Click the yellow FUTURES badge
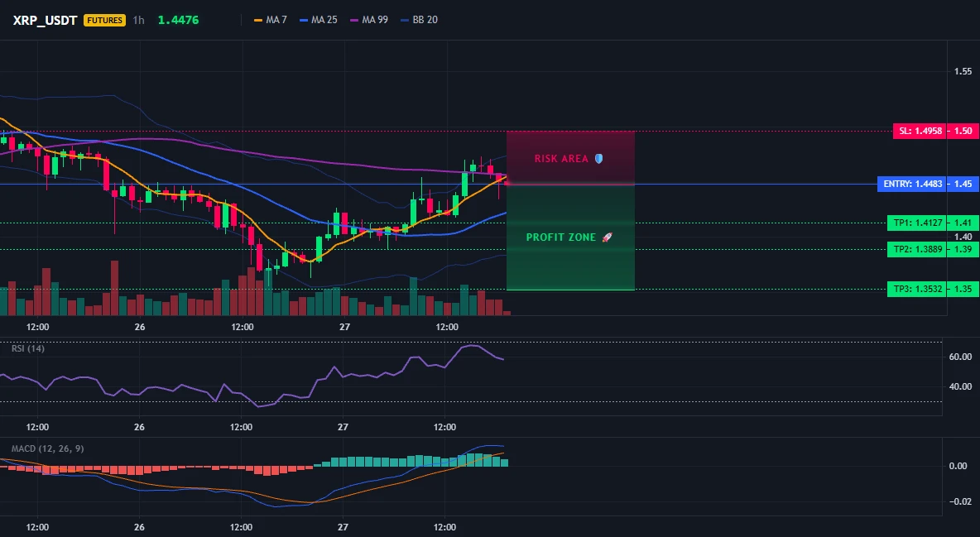 pos(104,20)
